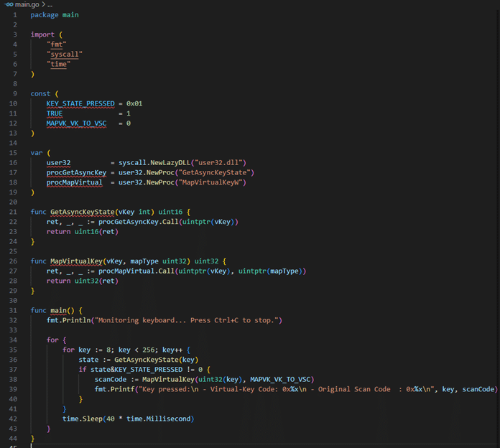Click the procGetAsyncKey variable declaration
This screenshot has width=500, height=448.
tap(76, 172)
